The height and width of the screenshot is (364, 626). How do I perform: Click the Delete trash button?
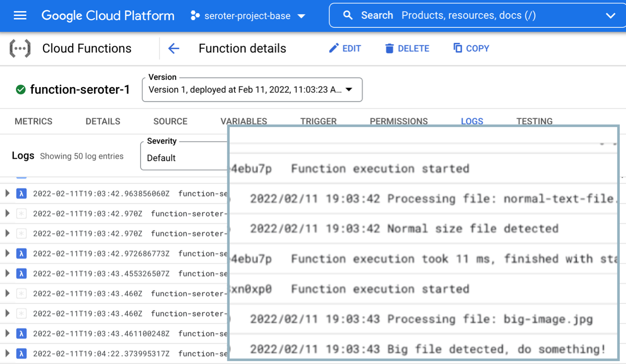click(x=407, y=49)
